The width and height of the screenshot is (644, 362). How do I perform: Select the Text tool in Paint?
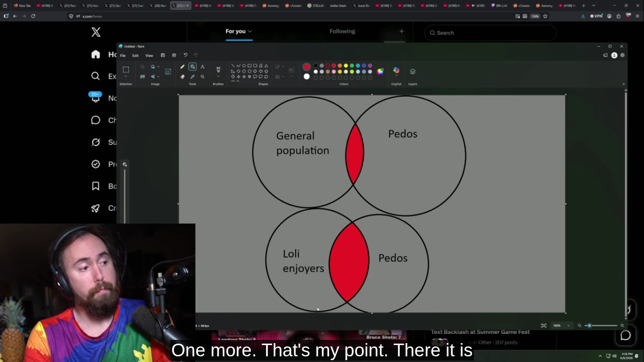point(203,67)
